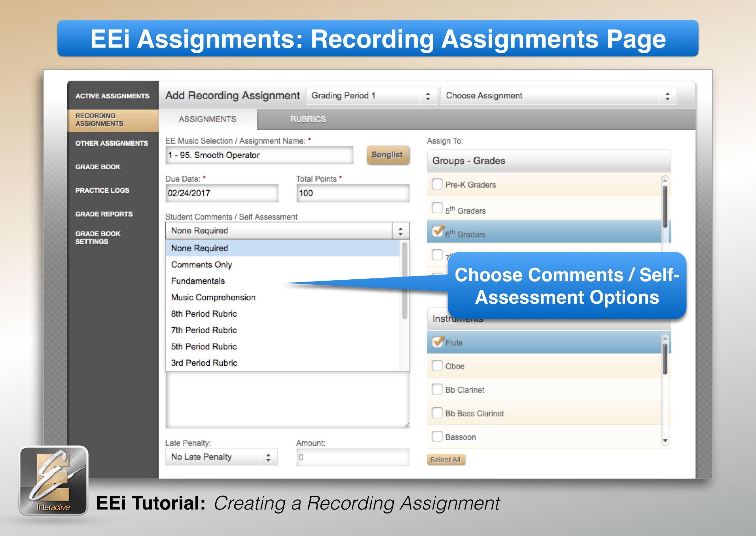Choose the Fundamentals option
This screenshot has height=536, width=756.
283,281
